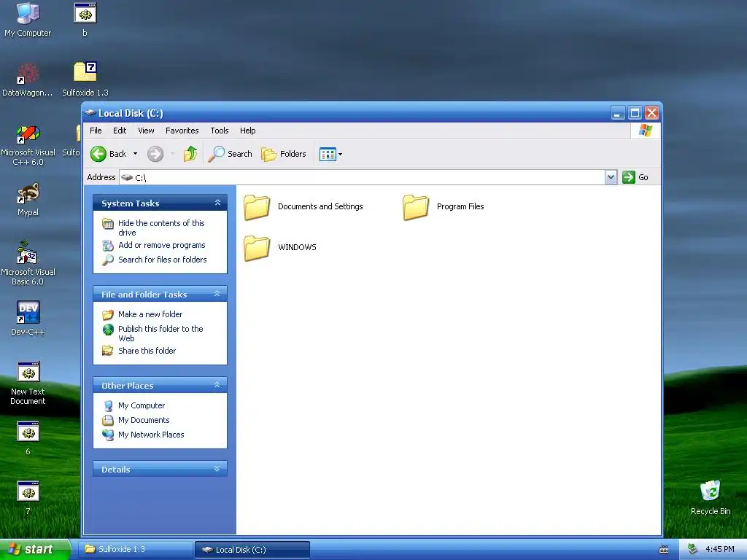Close the Local Disk (C:) window
The width and height of the screenshot is (747, 560).
pos(651,113)
